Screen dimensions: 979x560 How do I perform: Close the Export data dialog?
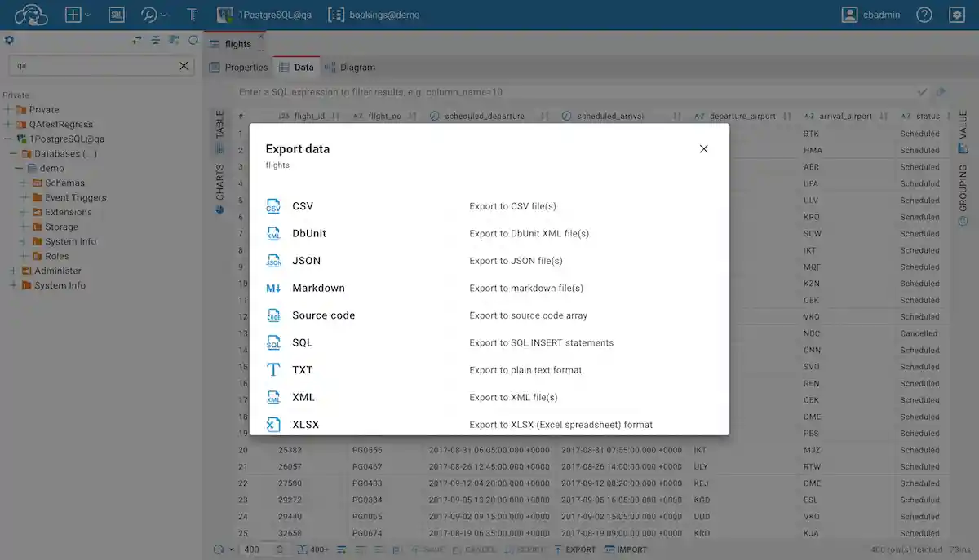click(x=703, y=148)
